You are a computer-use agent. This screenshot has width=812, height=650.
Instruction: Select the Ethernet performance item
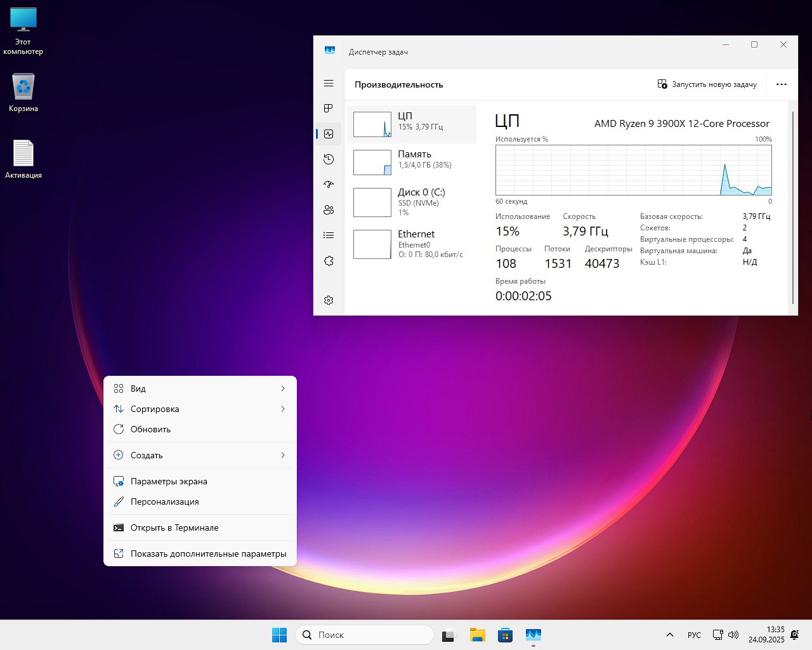[x=412, y=244]
